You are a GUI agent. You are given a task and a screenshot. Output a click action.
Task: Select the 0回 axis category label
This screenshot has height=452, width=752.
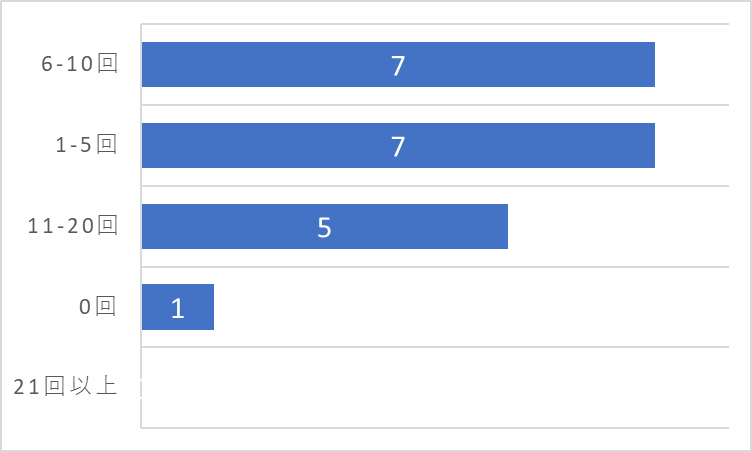click(98, 306)
